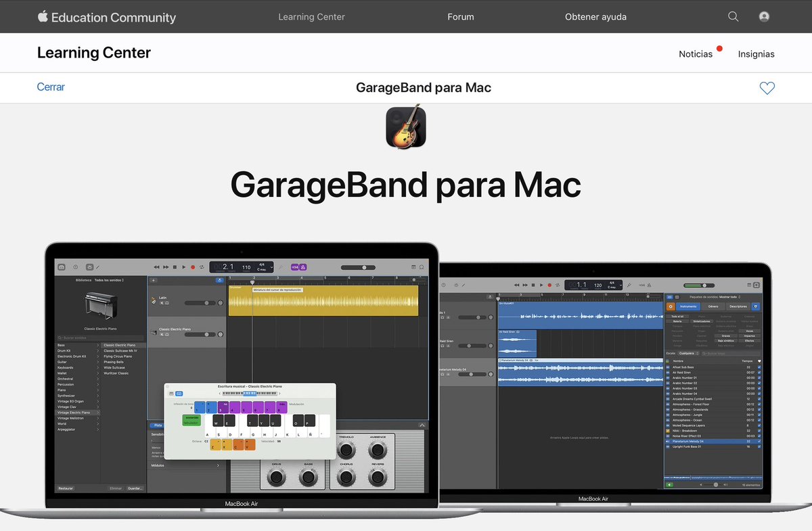Select the Air Raid Siren loop in the list
Screen dimensions: 812x531
coord(683,373)
